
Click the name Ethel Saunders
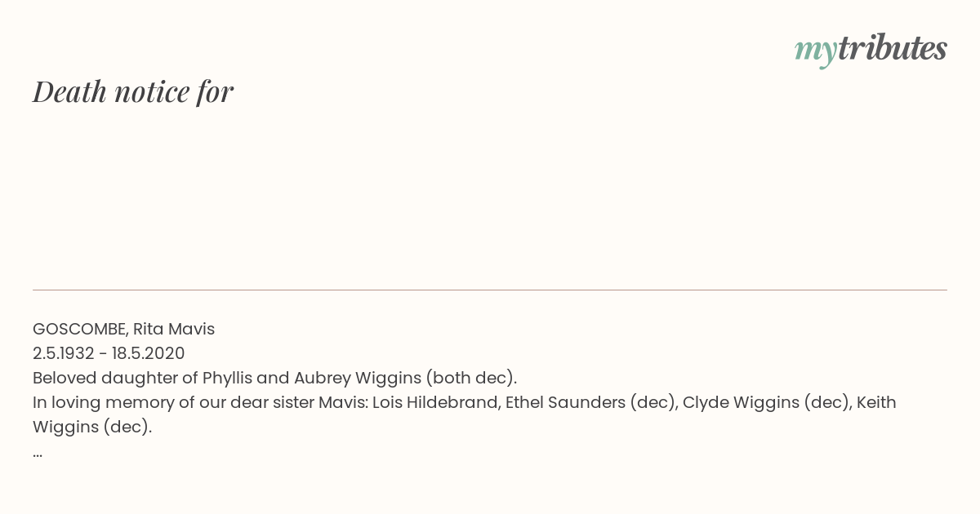565,403
